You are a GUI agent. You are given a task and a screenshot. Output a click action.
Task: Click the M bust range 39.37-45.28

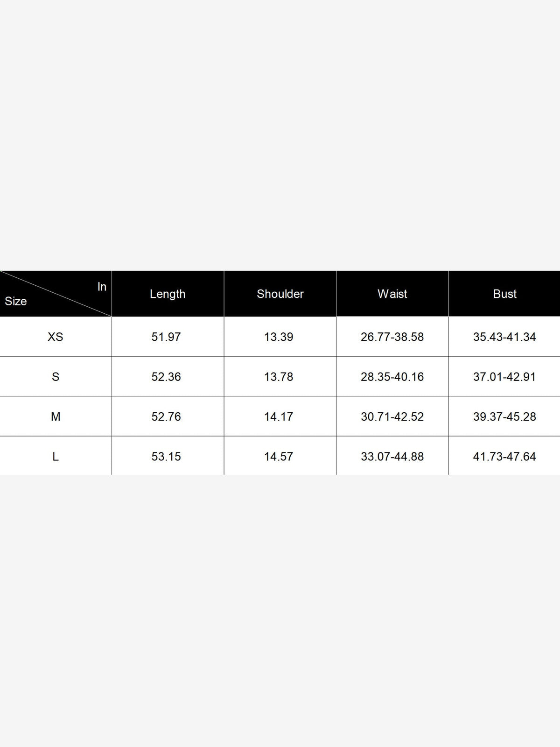point(504,416)
